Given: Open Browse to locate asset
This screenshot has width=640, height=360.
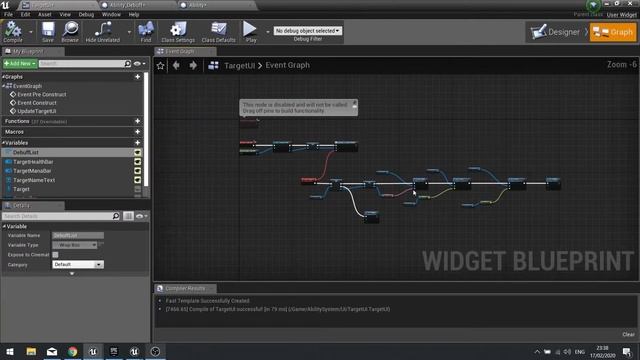Looking at the screenshot, I should (70, 32).
